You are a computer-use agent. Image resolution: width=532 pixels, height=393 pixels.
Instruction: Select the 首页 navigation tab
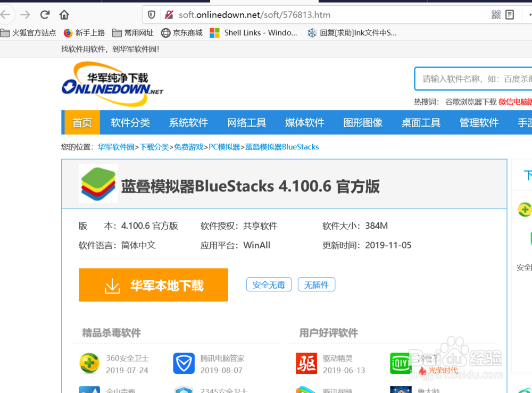tap(82, 122)
